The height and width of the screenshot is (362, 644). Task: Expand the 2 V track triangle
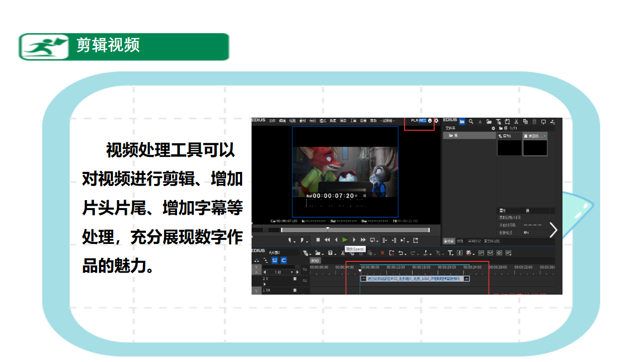tap(265, 284)
